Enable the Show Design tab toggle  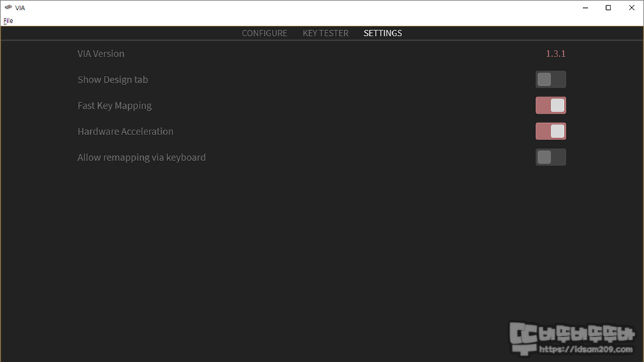pyautogui.click(x=550, y=79)
